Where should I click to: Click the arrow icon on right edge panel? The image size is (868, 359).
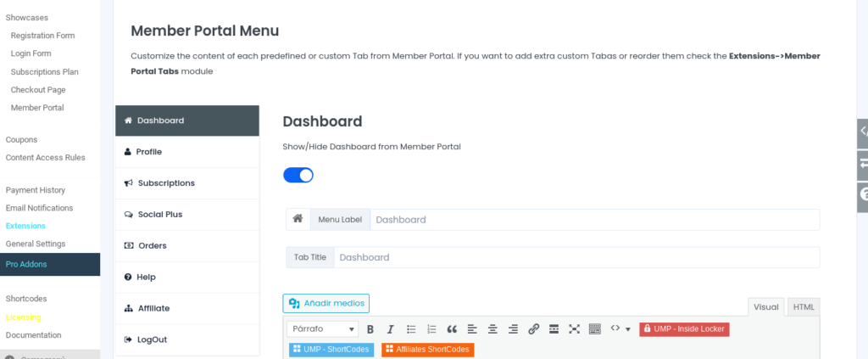pos(862,164)
